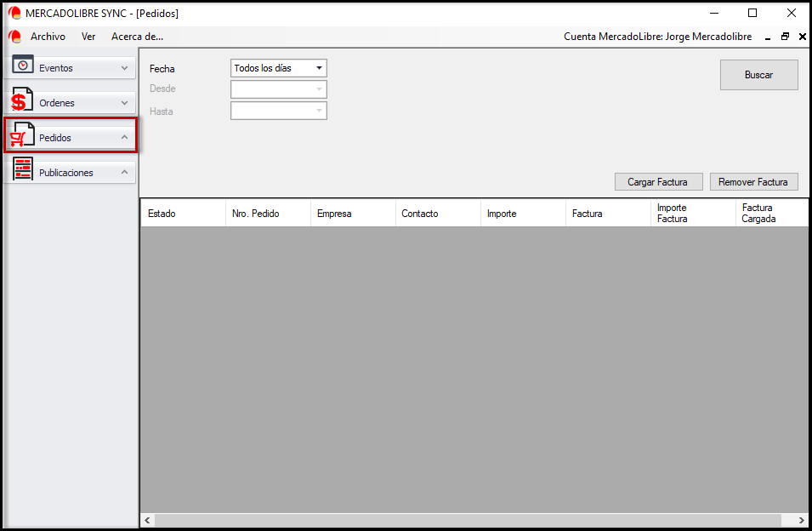Screen dimensions: 812x531
Task: Sort by the Contacto column header
Action: coord(438,213)
